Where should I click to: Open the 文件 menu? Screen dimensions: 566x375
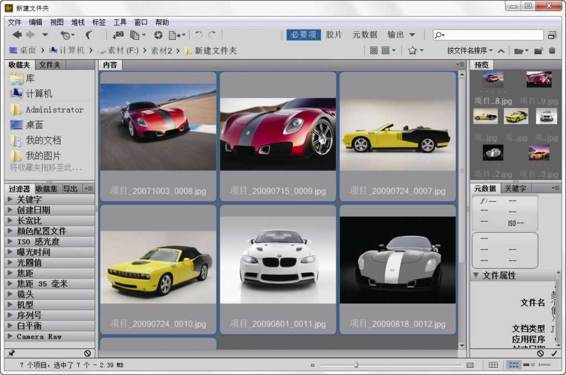pos(14,22)
